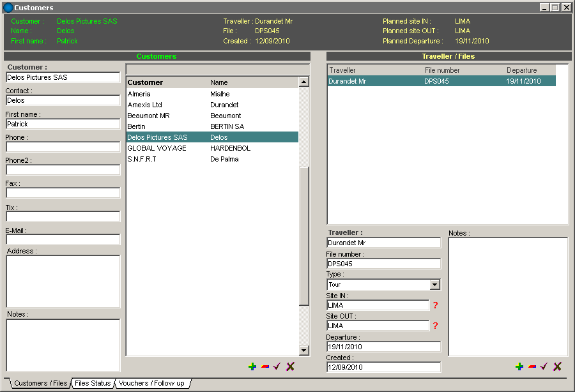
Task: Click green plus icon under customers list
Action: coord(252,366)
